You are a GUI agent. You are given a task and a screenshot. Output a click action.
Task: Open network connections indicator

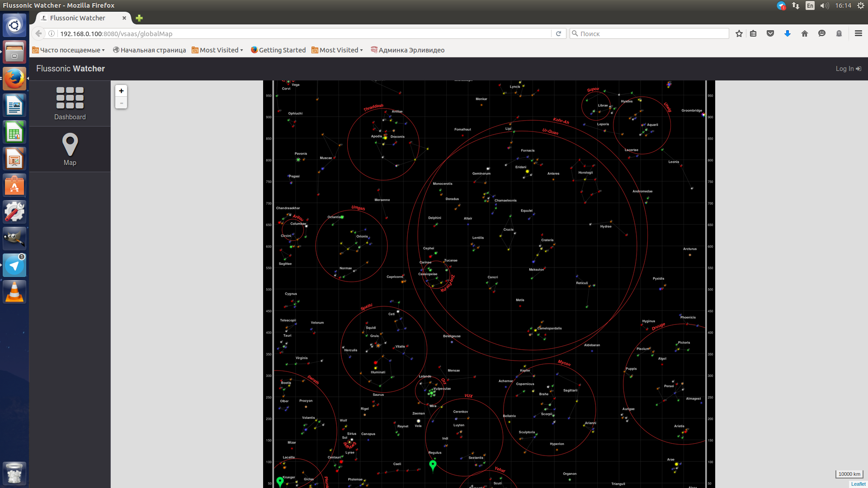click(796, 5)
